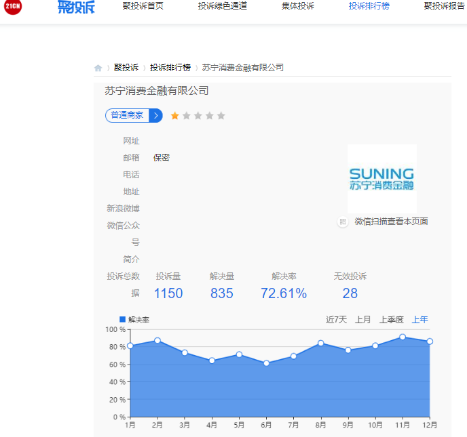Viewport: 467px width, 437px height.
Task: Click the 12月 data point on chart
Action: pos(430,341)
